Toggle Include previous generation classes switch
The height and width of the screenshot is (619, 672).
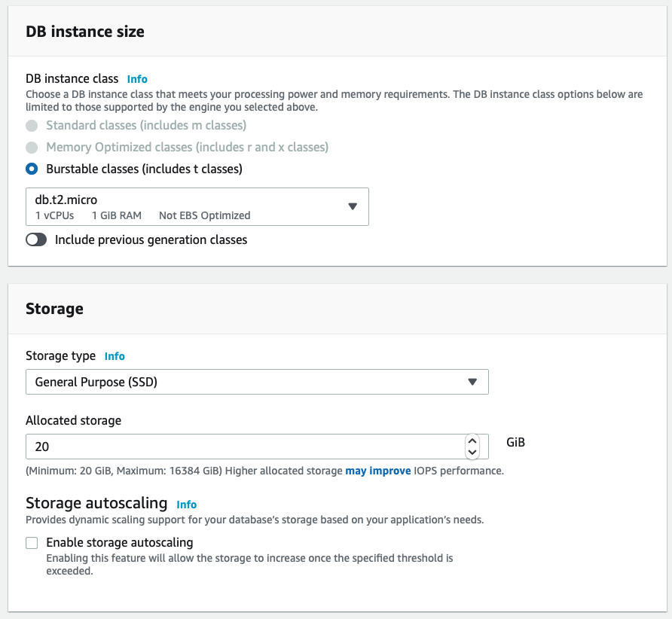[36, 239]
